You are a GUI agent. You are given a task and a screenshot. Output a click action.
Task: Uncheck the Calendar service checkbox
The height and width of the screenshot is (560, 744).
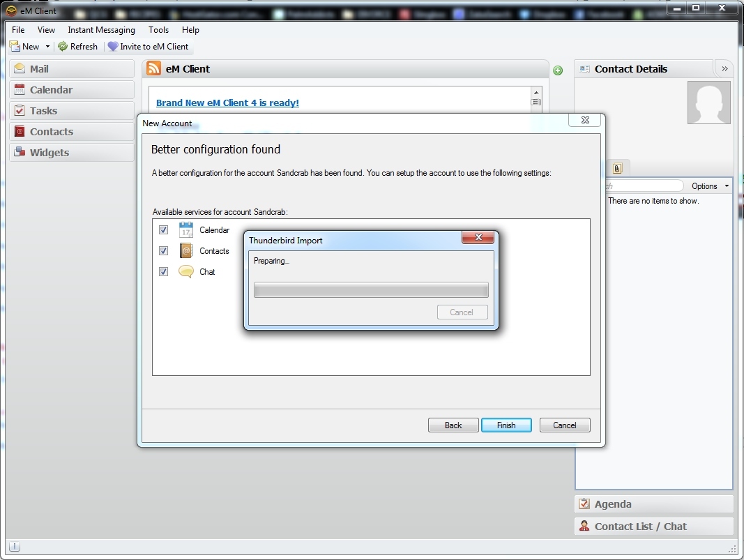coord(163,230)
